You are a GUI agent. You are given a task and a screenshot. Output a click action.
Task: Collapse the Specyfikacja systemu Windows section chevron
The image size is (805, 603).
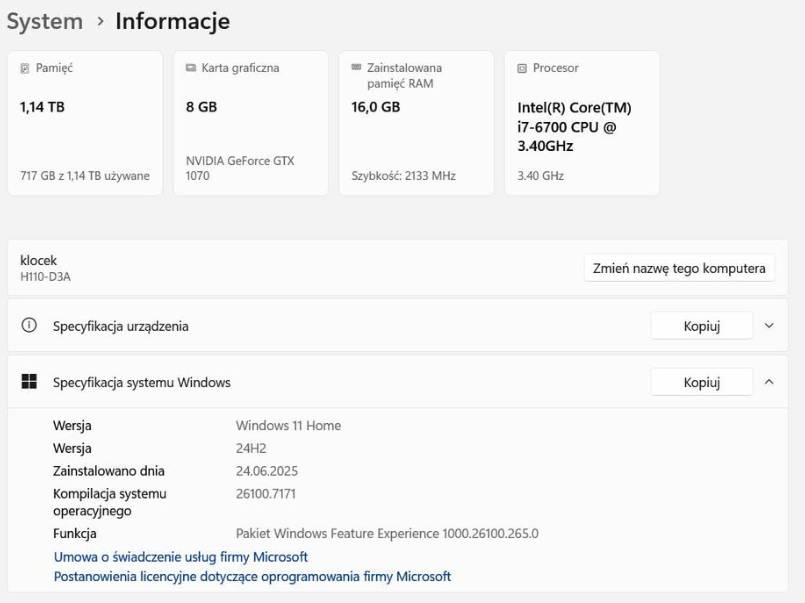(769, 382)
